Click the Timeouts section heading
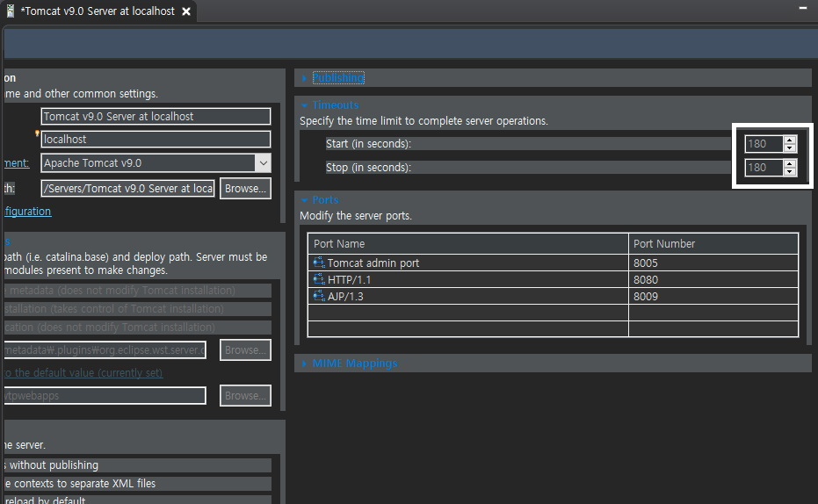 [x=336, y=104]
